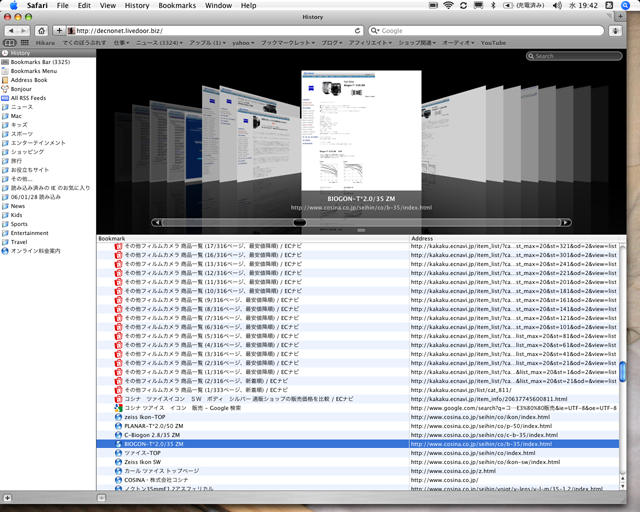The width and height of the screenshot is (640, 512).
Task: Open the Home page icon in toolbar
Action: pos(41,31)
